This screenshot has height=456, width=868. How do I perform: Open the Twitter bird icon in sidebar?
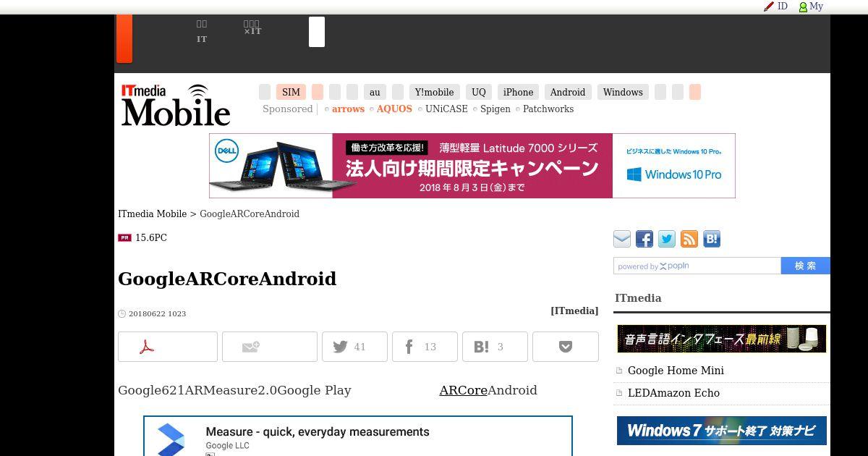click(667, 239)
